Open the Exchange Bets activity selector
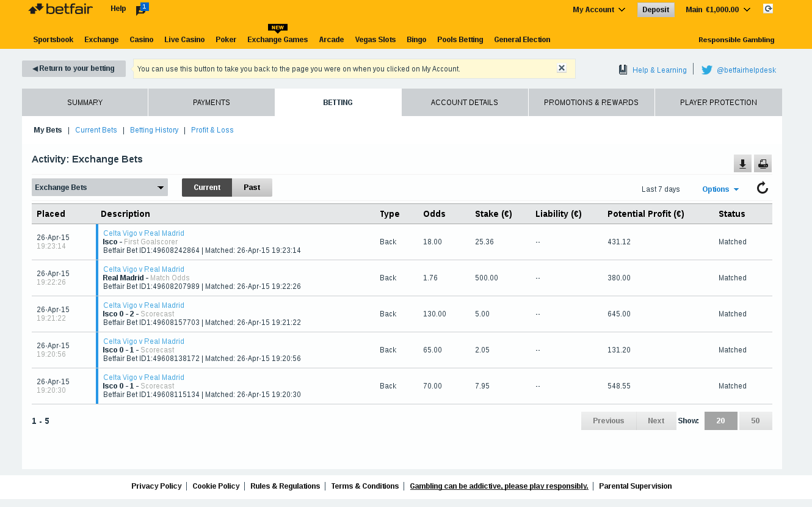The height and width of the screenshot is (507, 812). [x=100, y=188]
